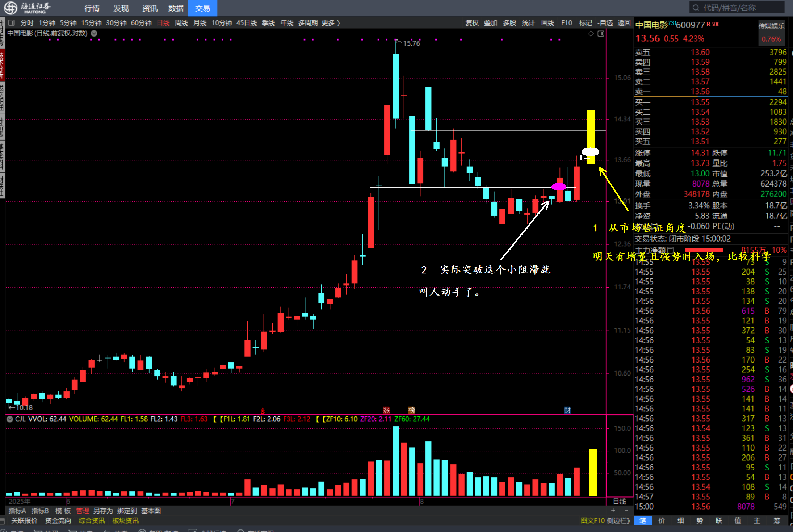The image size is (793, 532).
Task: Open the 资讯 top menu
Action: click(x=150, y=8)
